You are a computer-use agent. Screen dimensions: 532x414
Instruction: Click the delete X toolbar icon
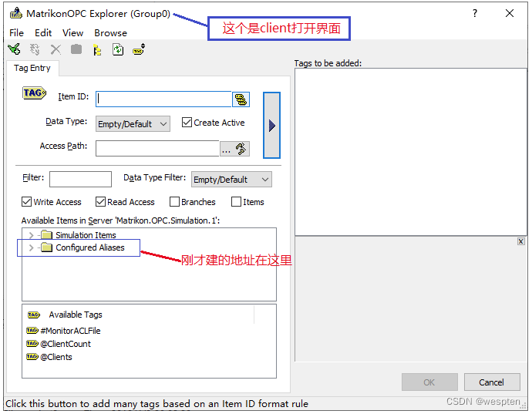point(56,50)
